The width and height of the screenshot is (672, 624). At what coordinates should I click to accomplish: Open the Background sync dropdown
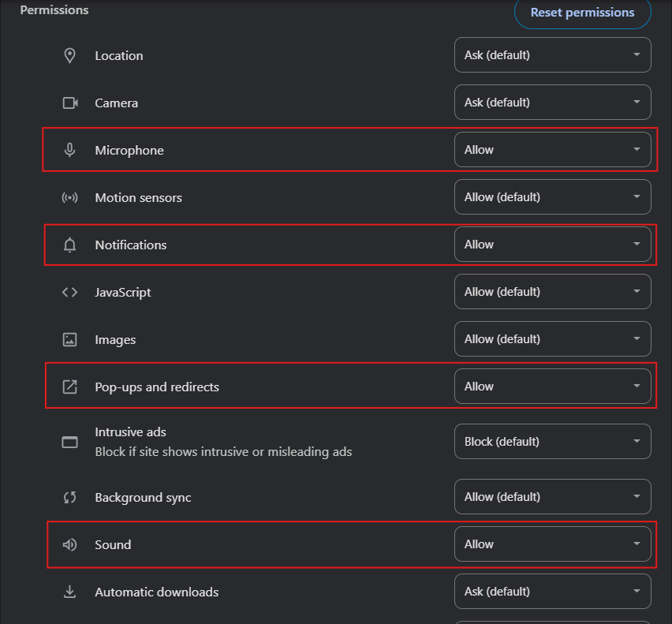click(x=552, y=497)
